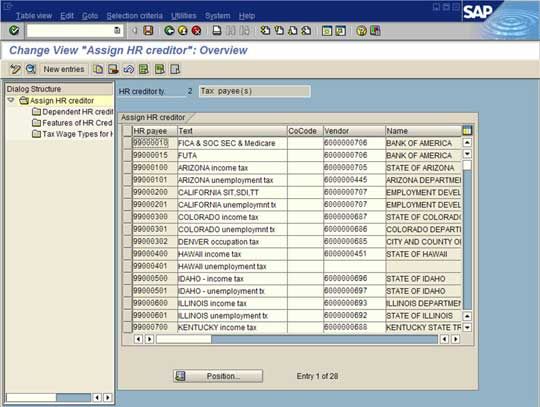Open the System menu
The image size is (540, 407).
point(218,16)
